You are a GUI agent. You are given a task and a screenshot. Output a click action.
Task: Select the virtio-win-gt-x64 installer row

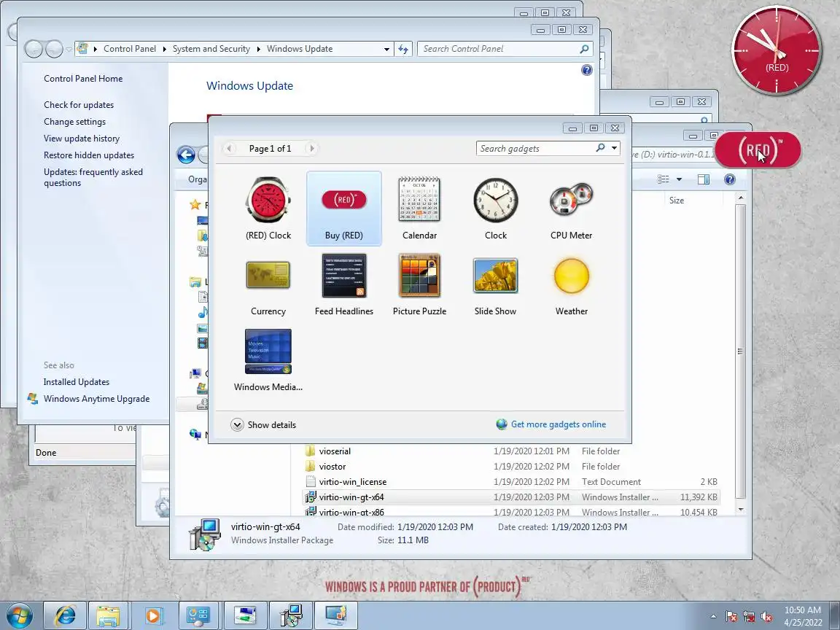(511, 497)
